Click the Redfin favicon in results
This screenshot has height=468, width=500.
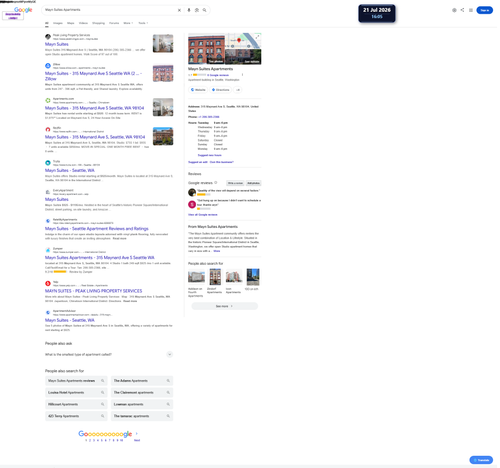(x=48, y=130)
